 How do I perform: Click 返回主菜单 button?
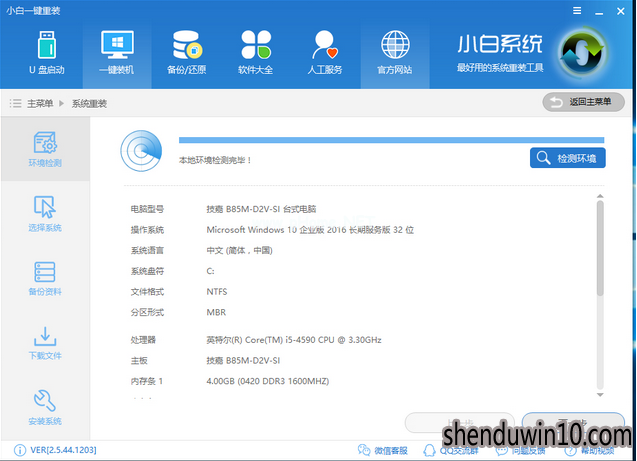583,102
